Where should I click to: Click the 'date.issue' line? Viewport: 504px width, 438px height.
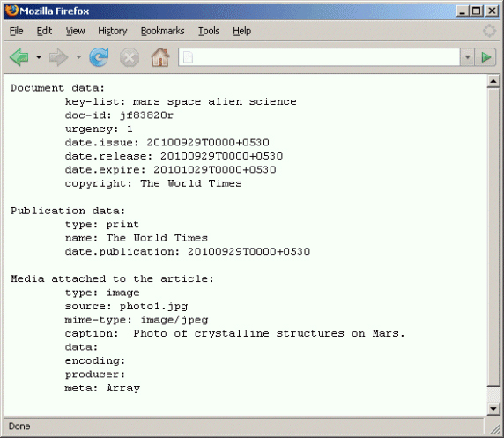click(x=167, y=143)
